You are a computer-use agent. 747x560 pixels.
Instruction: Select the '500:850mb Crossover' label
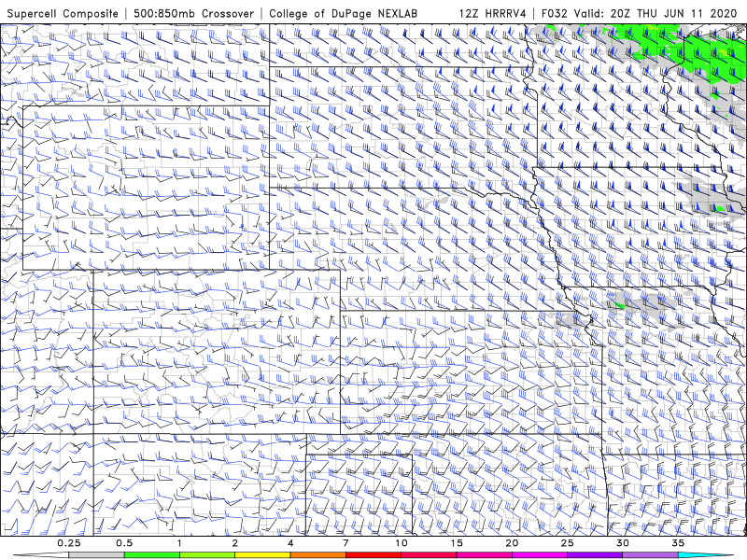click(194, 13)
